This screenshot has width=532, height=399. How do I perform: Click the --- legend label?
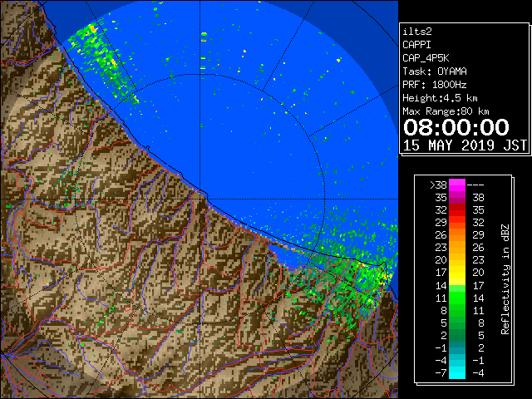point(475,185)
